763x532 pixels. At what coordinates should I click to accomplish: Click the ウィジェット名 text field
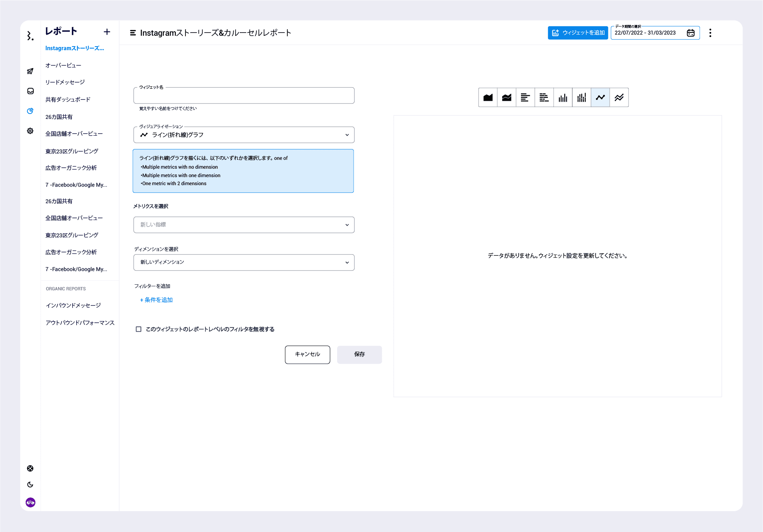244,96
